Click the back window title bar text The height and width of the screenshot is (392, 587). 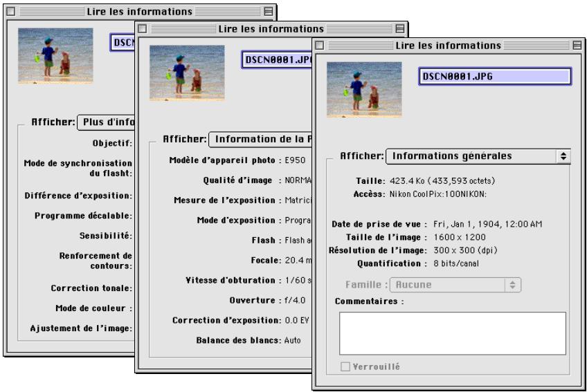click(139, 12)
